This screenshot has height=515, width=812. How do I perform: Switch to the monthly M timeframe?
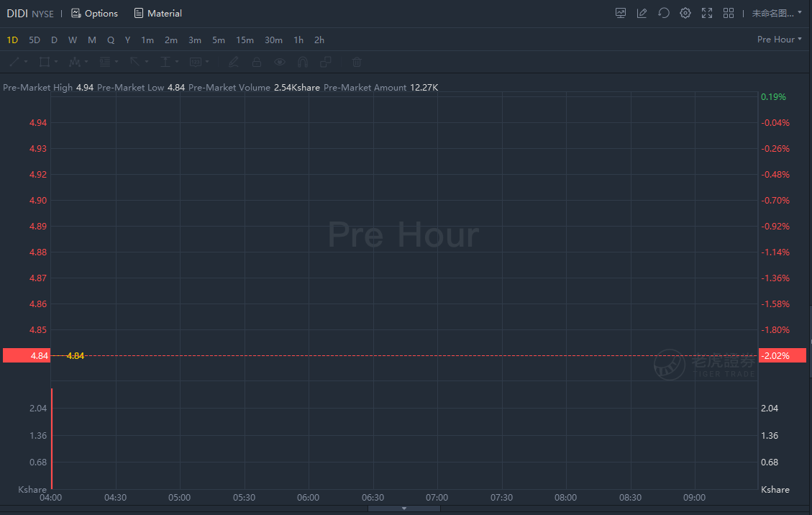(91, 40)
